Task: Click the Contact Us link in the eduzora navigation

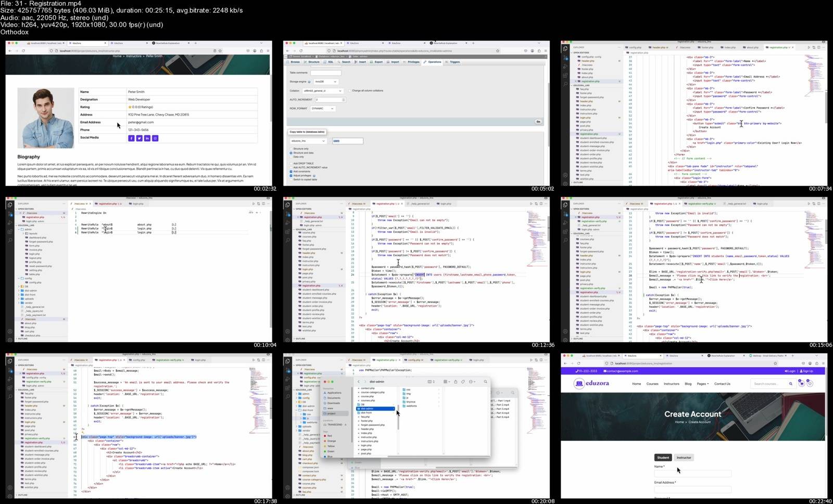Action: tap(722, 384)
